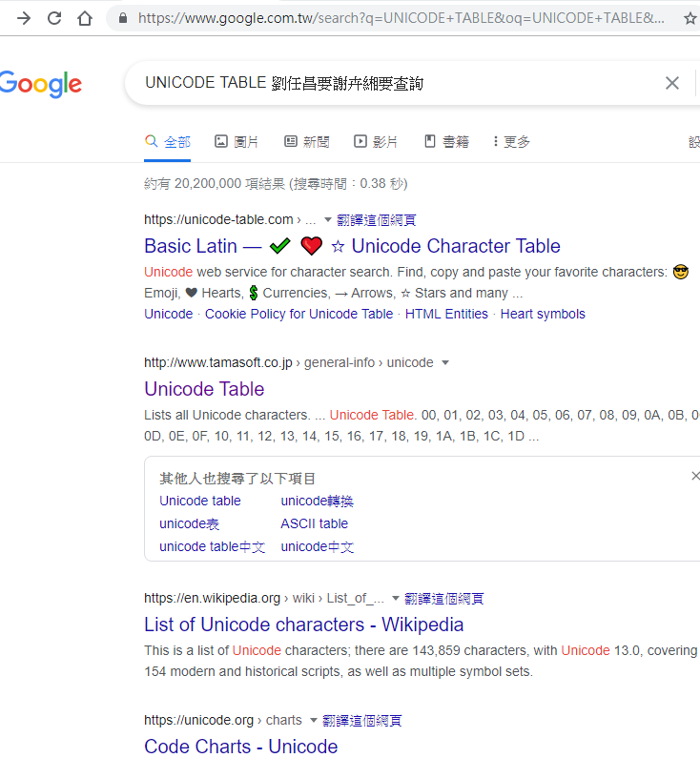The height and width of the screenshot is (758, 700).
Task: Clear the search box with X
Action: point(672,83)
